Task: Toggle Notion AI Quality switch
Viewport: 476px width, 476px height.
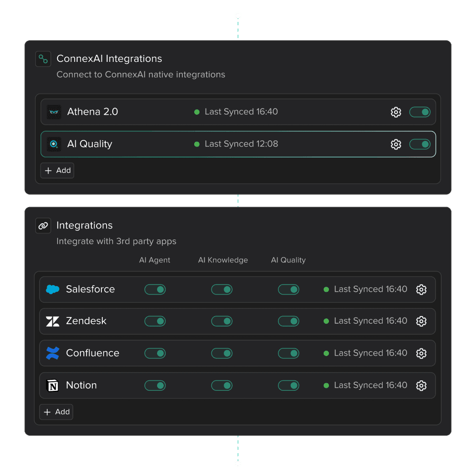Action: click(288, 385)
